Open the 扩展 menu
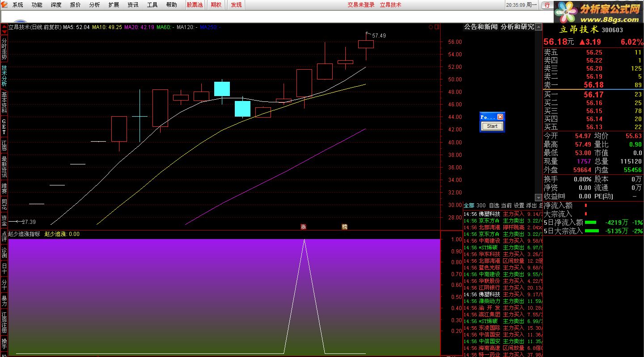This screenshot has width=644, height=357. [x=114, y=5]
